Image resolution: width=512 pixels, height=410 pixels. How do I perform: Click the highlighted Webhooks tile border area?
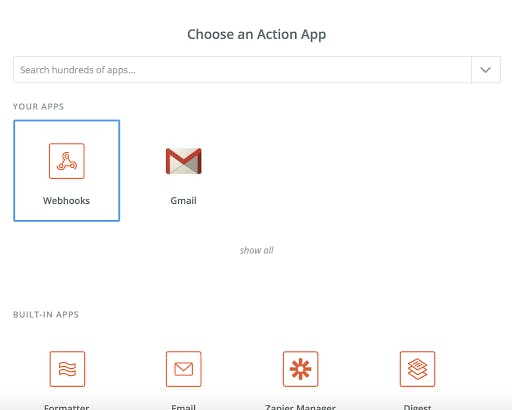tap(67, 171)
